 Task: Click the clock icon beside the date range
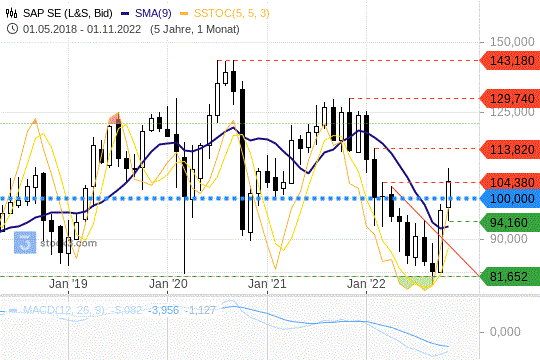[x=12, y=29]
